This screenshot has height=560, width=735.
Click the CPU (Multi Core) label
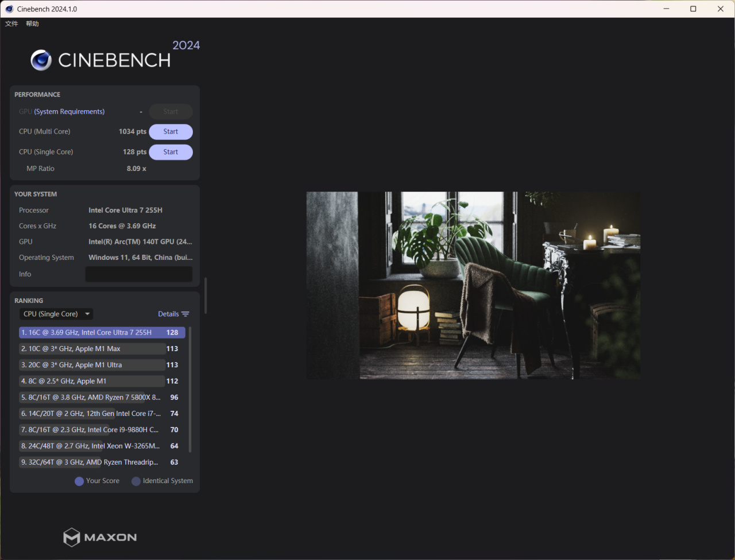point(45,131)
